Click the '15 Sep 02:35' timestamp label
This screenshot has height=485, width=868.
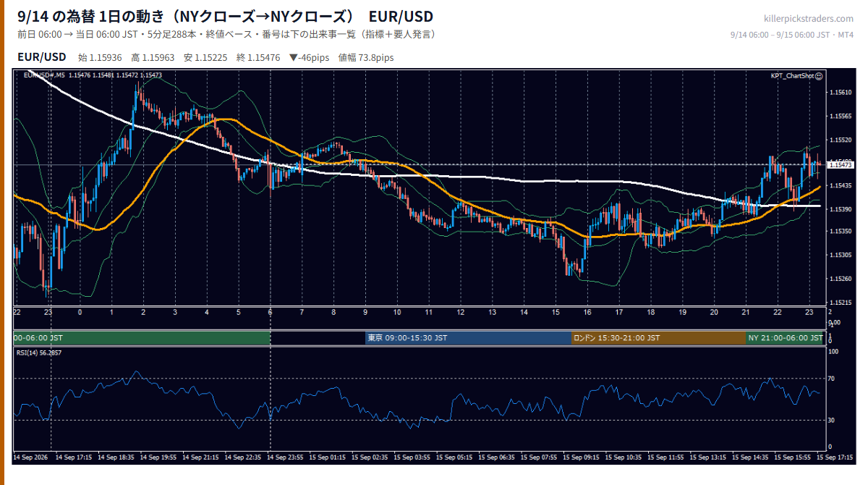[x=370, y=457]
